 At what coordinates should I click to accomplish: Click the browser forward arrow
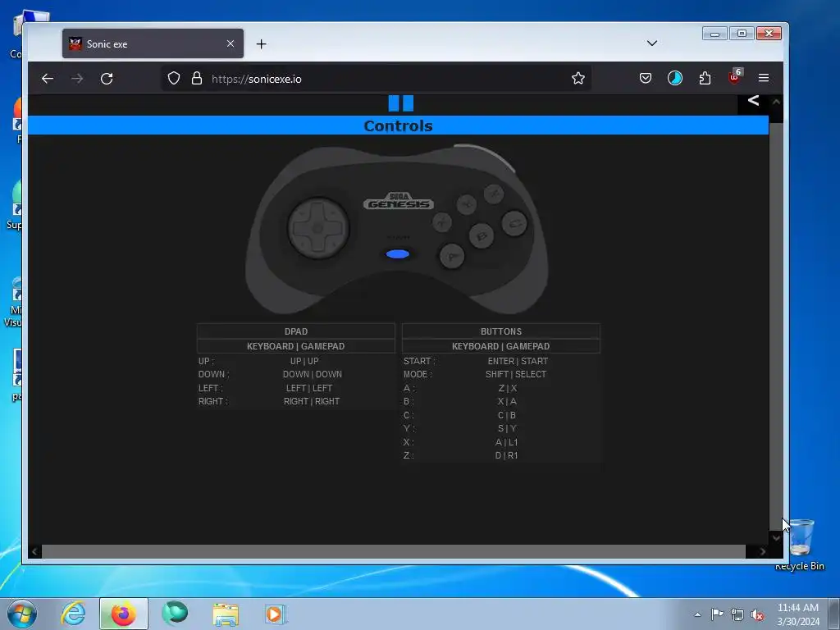tap(77, 79)
